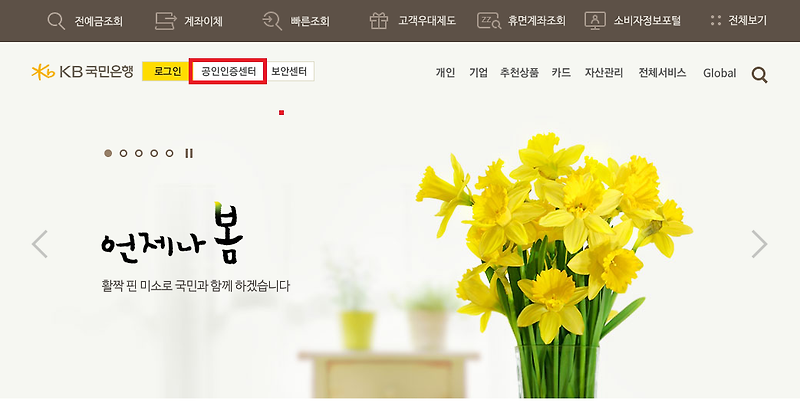Click the 전예금조회 magnifier icon

pyautogui.click(x=56, y=21)
